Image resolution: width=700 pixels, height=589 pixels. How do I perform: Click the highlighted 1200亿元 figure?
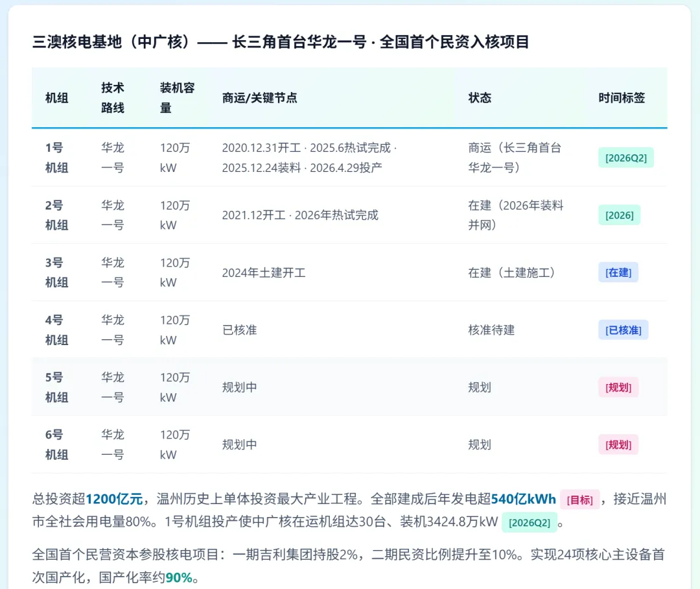114,499
